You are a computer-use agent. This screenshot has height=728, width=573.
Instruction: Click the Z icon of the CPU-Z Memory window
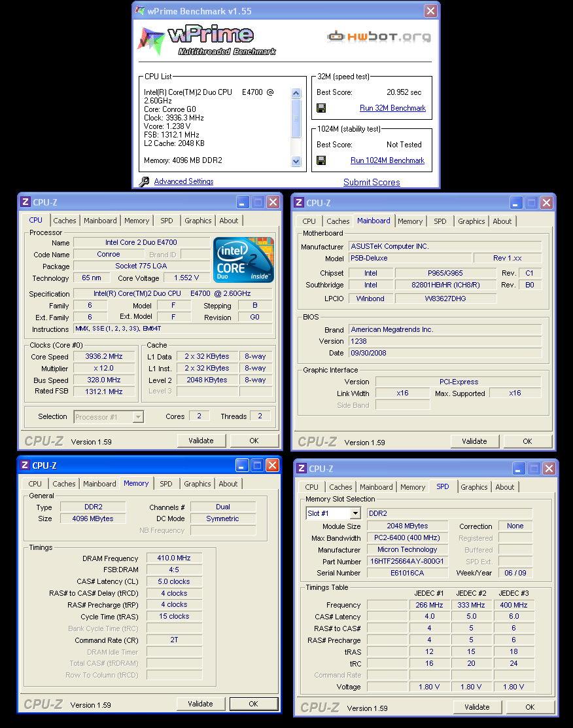click(x=25, y=465)
